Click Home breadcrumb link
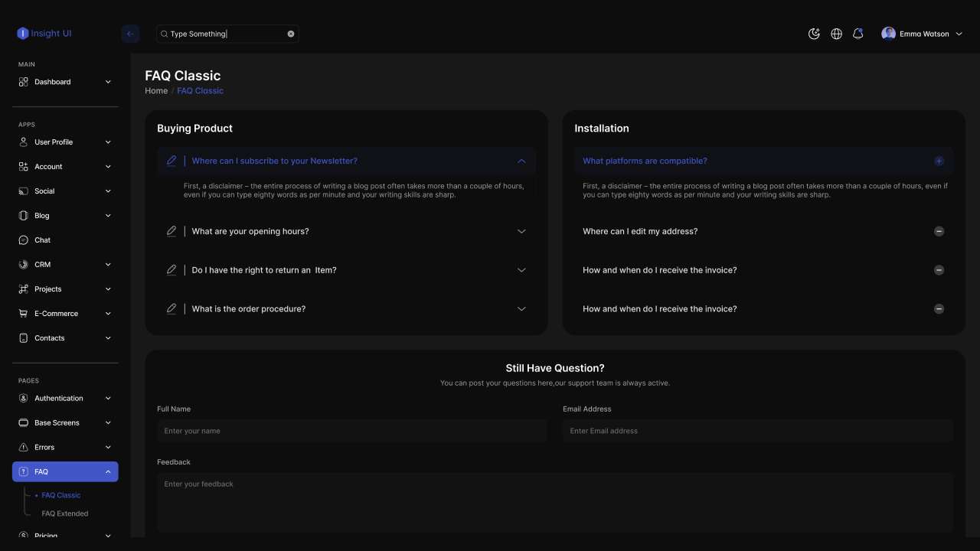Image resolution: width=980 pixels, height=551 pixels. point(156,91)
